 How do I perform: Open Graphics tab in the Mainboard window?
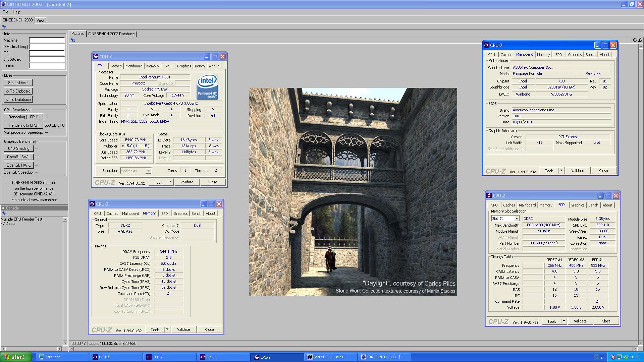click(575, 55)
